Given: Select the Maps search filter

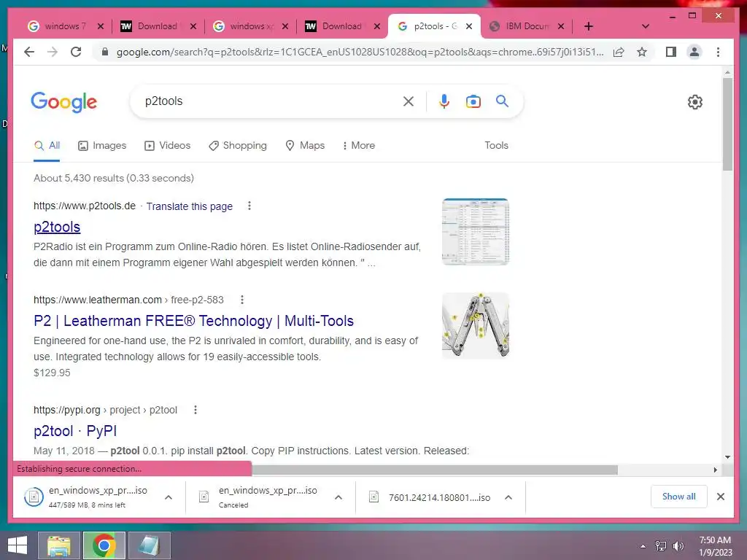Looking at the screenshot, I should tap(305, 145).
